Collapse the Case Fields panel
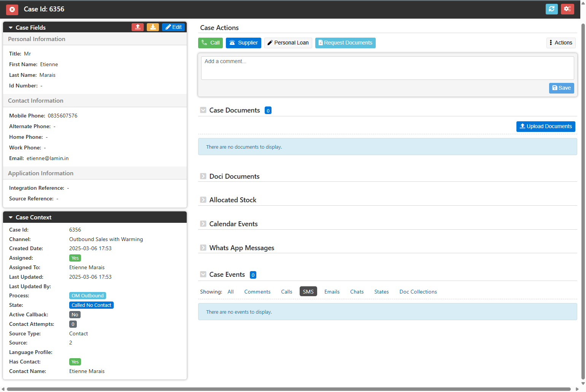 click(11, 28)
